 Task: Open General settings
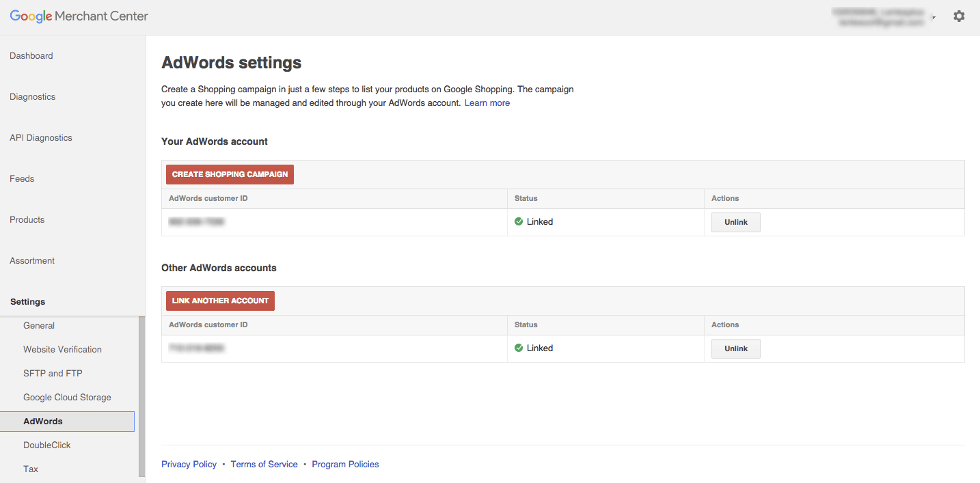click(x=39, y=326)
